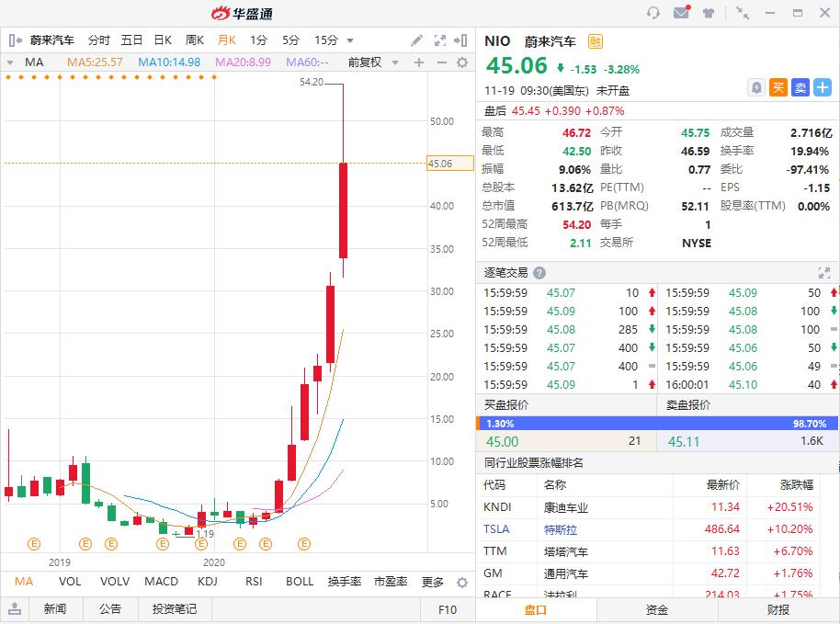Switch to 资金 tab

coord(657,610)
